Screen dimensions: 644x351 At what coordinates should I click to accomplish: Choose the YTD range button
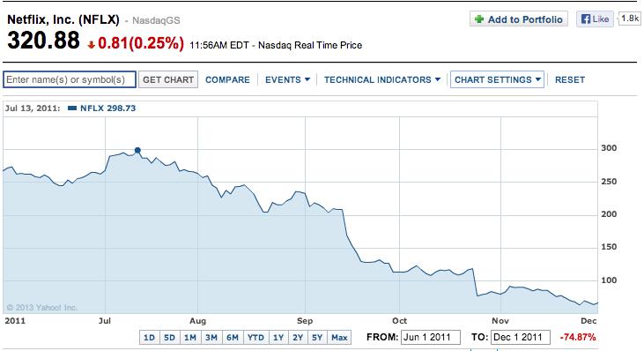(x=255, y=338)
